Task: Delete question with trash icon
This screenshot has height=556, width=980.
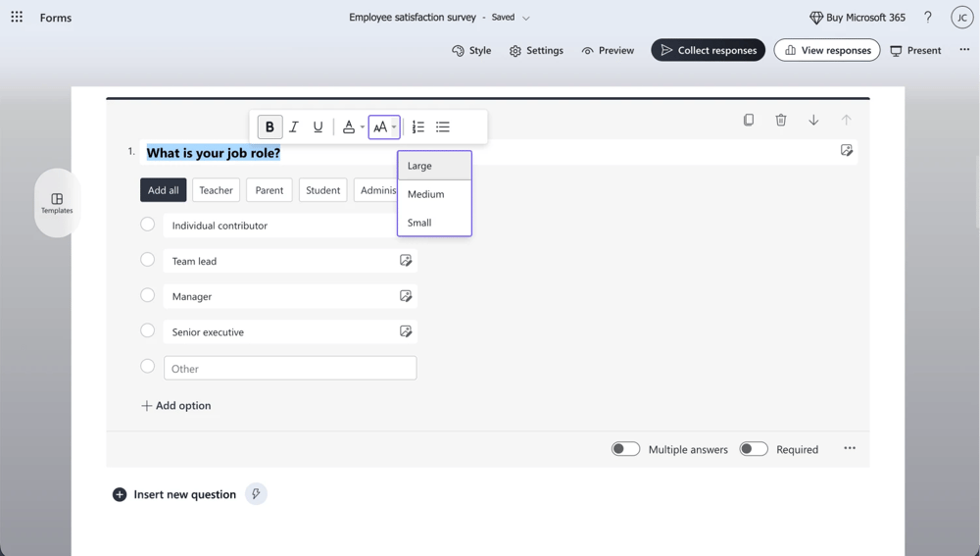Action: click(x=781, y=120)
